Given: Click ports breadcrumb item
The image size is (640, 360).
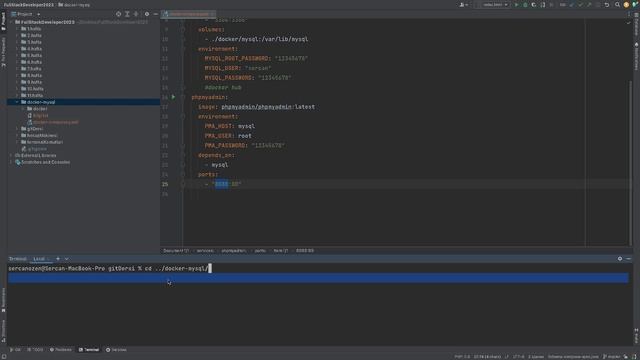Looking at the screenshot, I should (260, 251).
